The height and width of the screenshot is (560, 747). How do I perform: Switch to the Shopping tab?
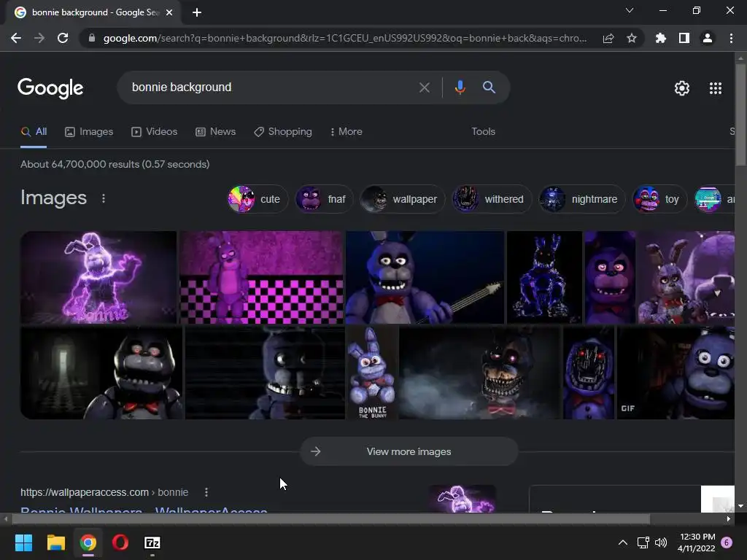283,132
